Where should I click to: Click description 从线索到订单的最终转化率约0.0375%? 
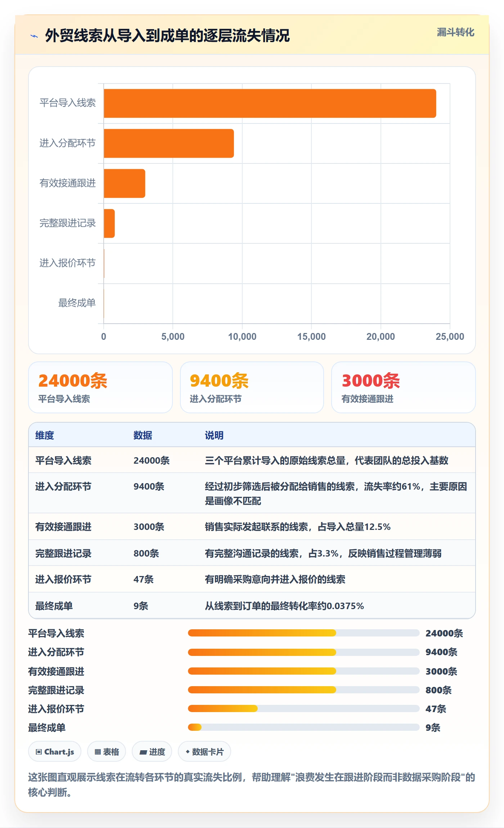(284, 606)
